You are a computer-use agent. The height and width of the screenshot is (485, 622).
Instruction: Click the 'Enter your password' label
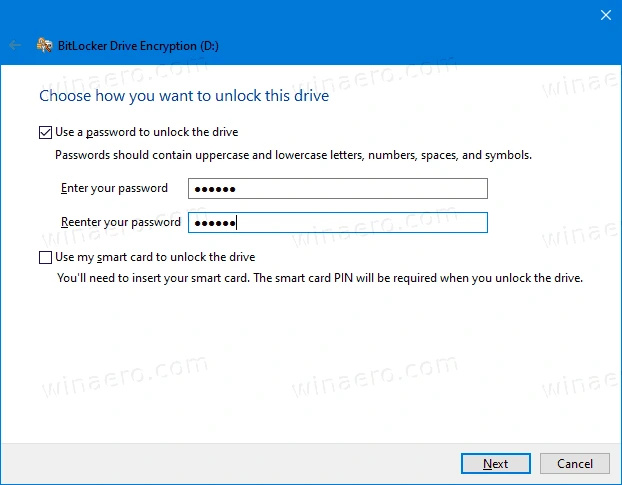pyautogui.click(x=114, y=188)
